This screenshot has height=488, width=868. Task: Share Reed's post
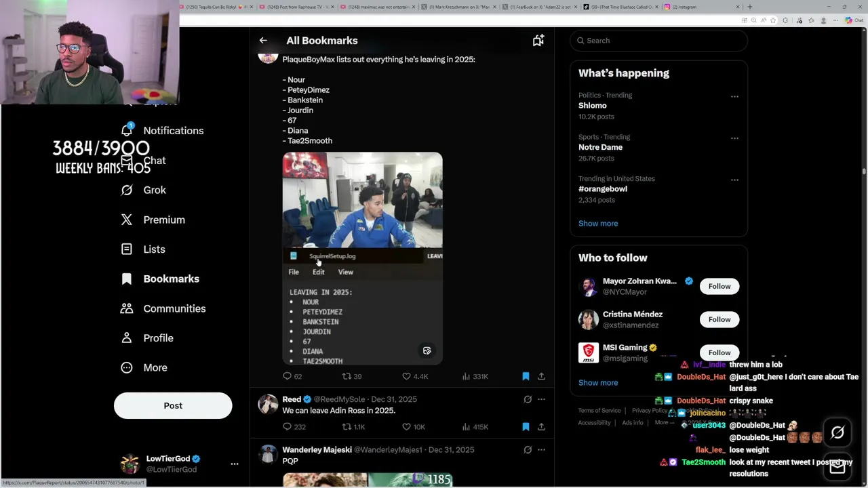coord(541,426)
